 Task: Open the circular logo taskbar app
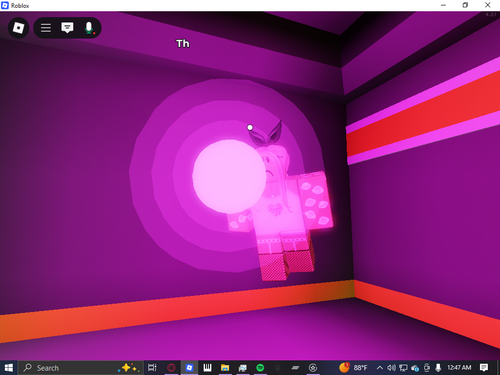[x=313, y=368]
